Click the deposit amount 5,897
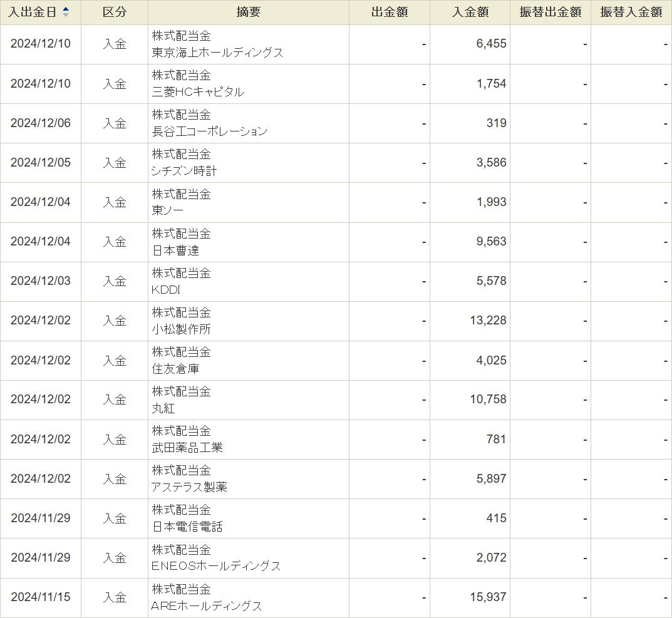 click(491, 478)
